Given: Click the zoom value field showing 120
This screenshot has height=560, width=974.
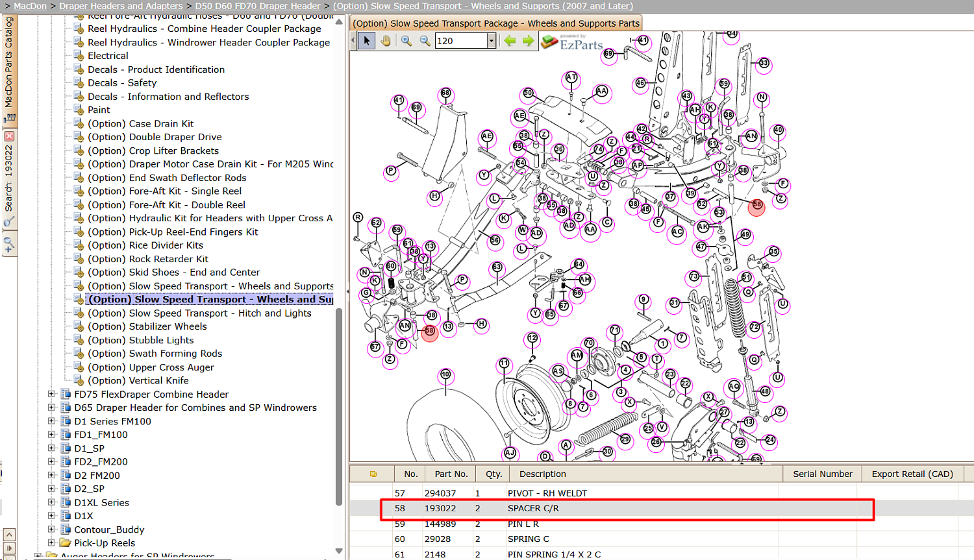Looking at the screenshot, I should tap(461, 41).
